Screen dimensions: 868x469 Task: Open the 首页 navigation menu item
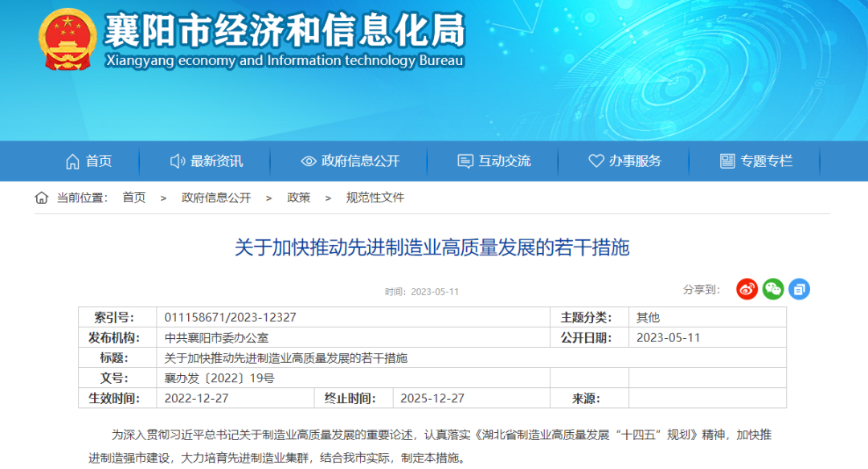point(99,161)
